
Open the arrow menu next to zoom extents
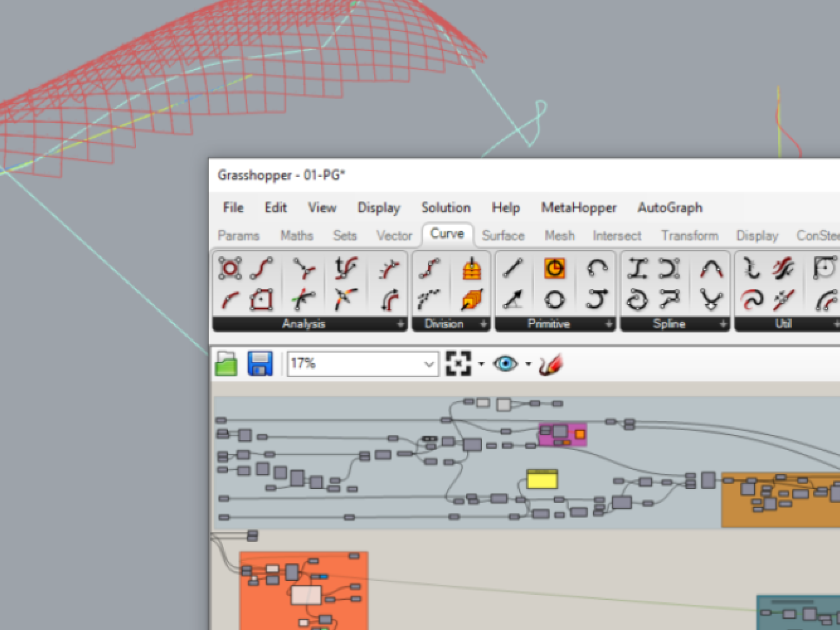[481, 364]
